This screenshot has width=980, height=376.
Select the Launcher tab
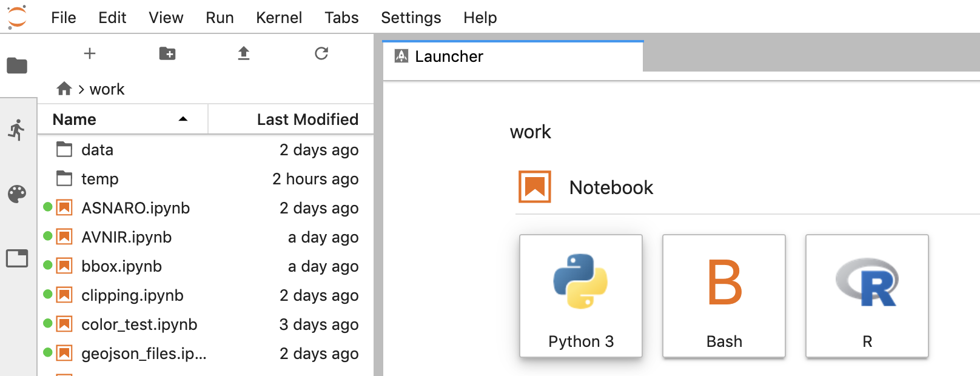513,56
